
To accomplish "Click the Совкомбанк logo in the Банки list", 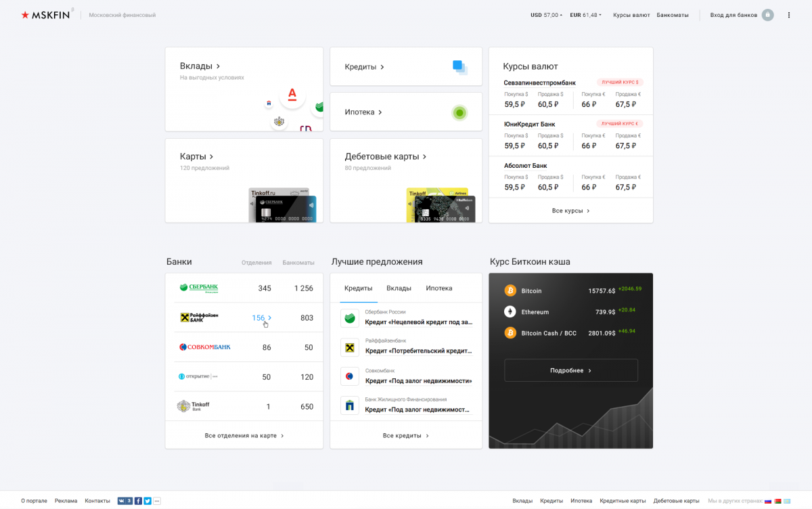I will 205,347.
